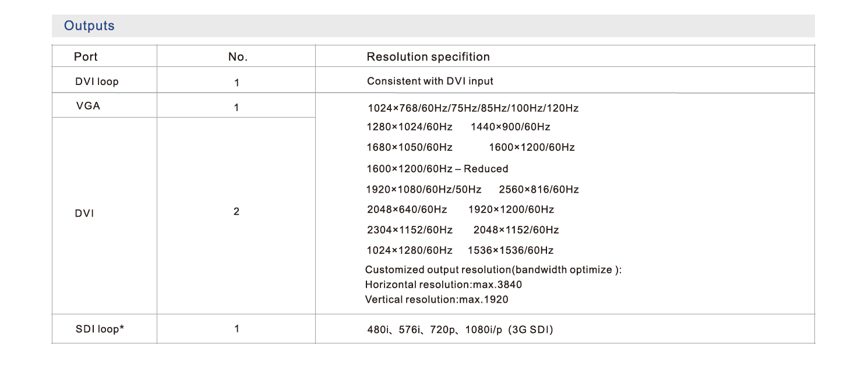Select the Port column header

point(86,57)
